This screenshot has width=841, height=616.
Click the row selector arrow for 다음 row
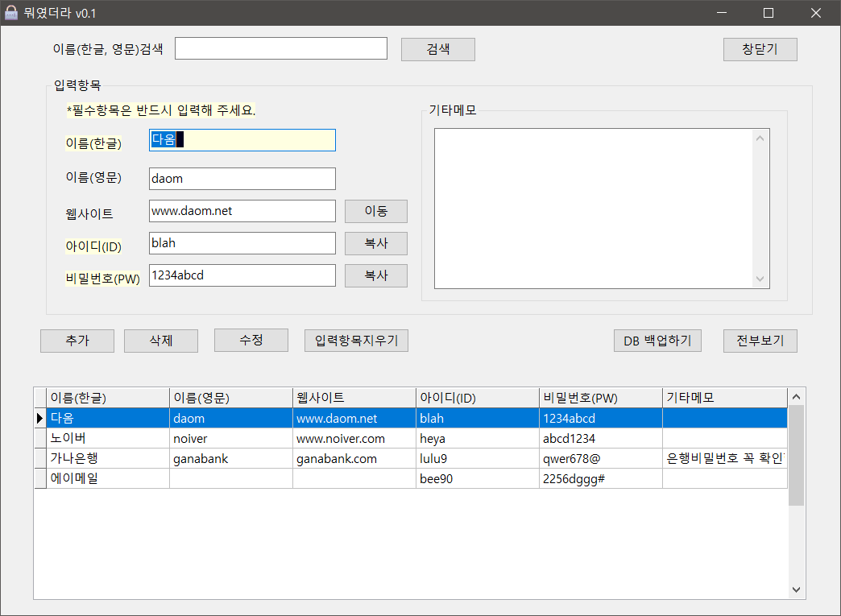pyautogui.click(x=40, y=418)
